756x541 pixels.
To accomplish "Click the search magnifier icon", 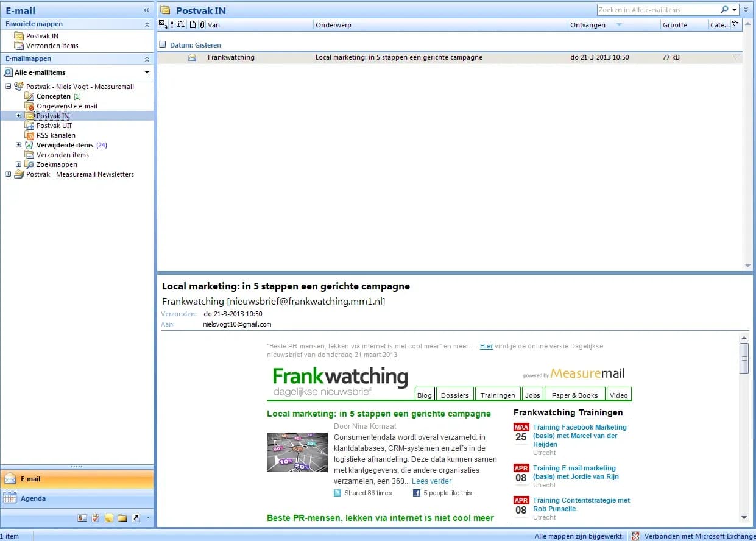I will point(724,10).
